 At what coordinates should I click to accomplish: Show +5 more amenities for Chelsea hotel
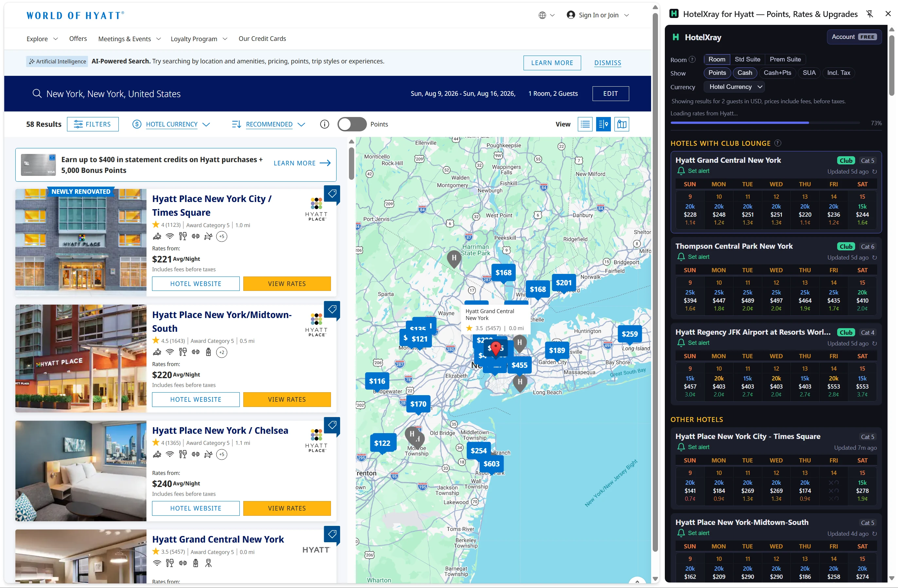(x=222, y=454)
